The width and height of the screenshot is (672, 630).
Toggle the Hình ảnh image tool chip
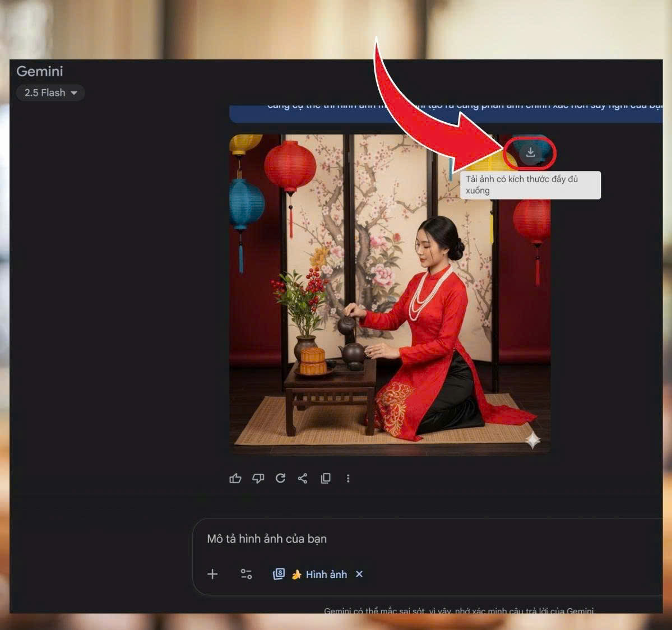(x=318, y=574)
